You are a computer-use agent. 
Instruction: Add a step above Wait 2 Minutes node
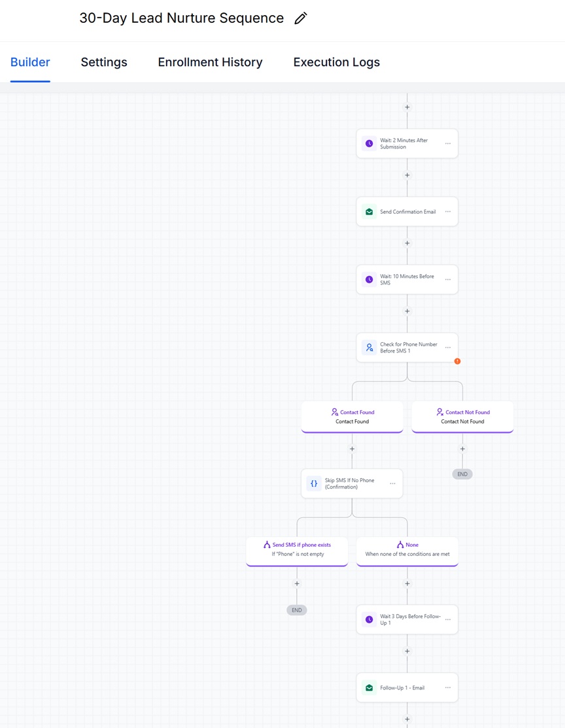pos(407,107)
